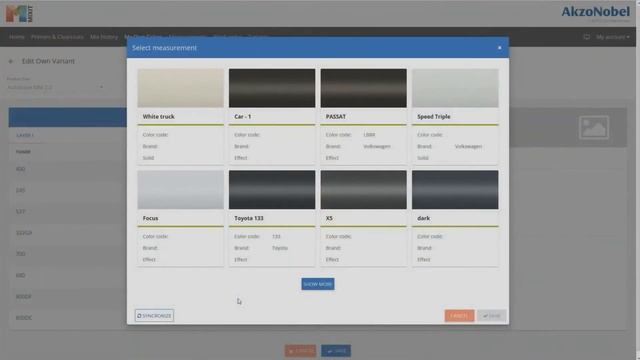Choose the X5 measurement thumbnail
This screenshot has width=640, height=360.
pos(363,190)
